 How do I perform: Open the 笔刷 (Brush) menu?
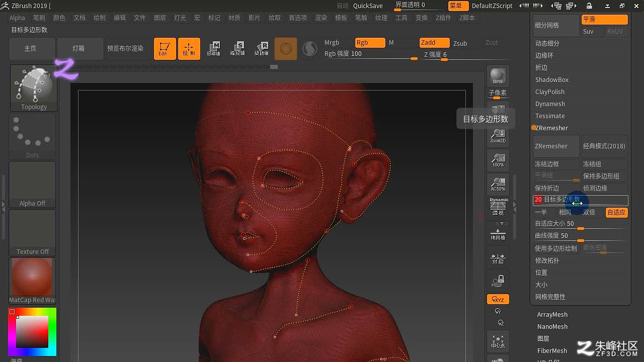click(x=39, y=18)
